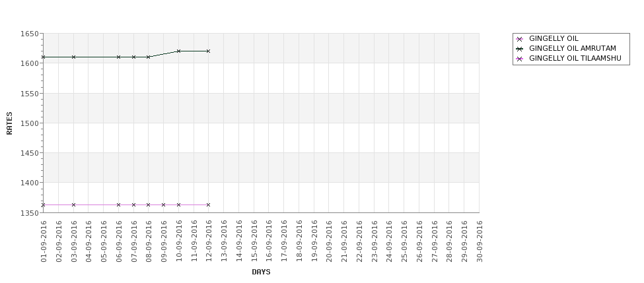Select the pink lower line point on 03-09-2016

click(x=73, y=204)
